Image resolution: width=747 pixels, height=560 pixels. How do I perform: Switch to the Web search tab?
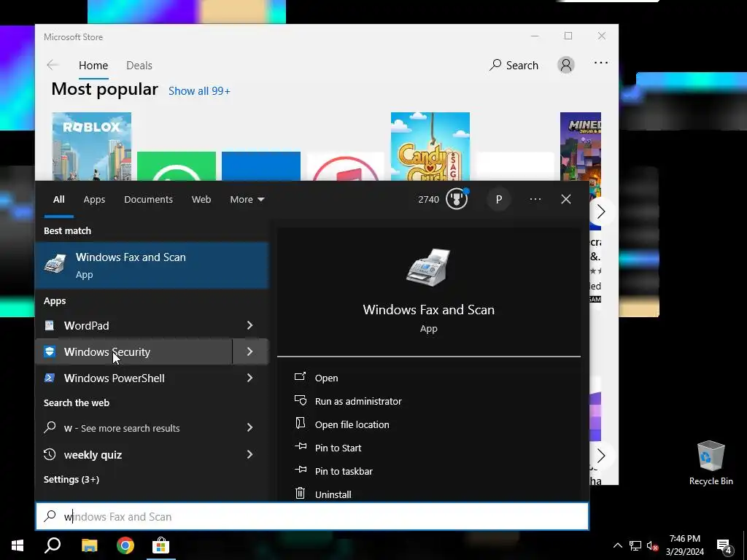(201, 200)
